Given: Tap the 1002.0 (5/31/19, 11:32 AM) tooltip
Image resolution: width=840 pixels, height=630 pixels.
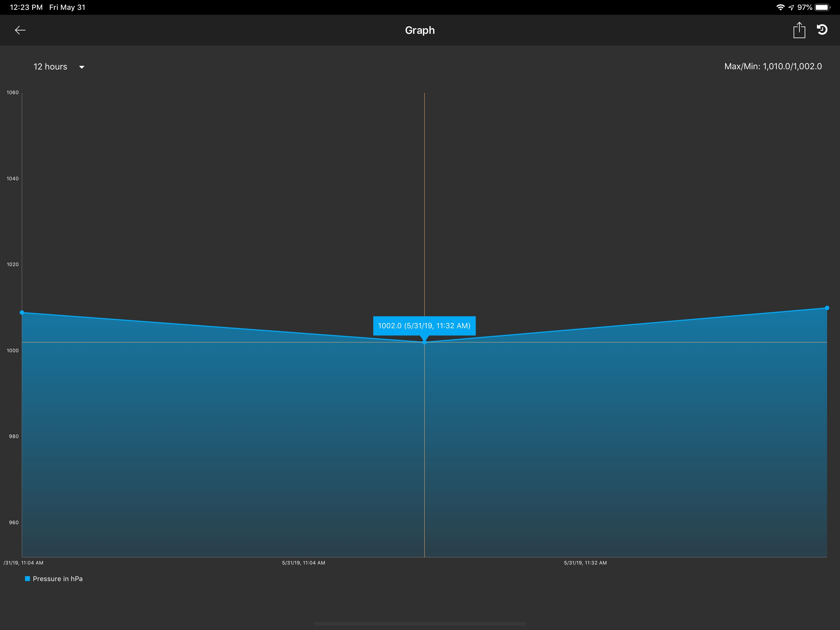Looking at the screenshot, I should pyautogui.click(x=424, y=326).
